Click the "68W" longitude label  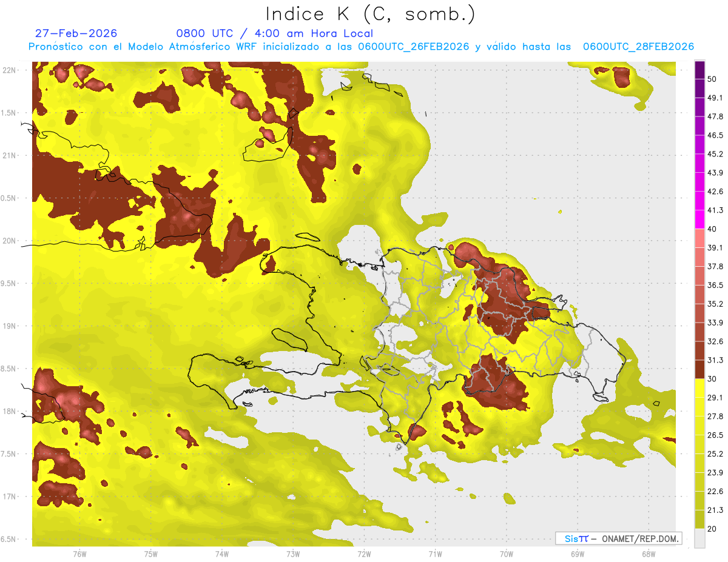tap(649, 554)
